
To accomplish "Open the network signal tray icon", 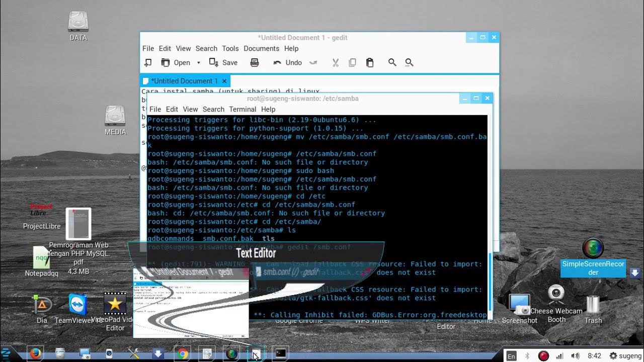I will click(560, 356).
